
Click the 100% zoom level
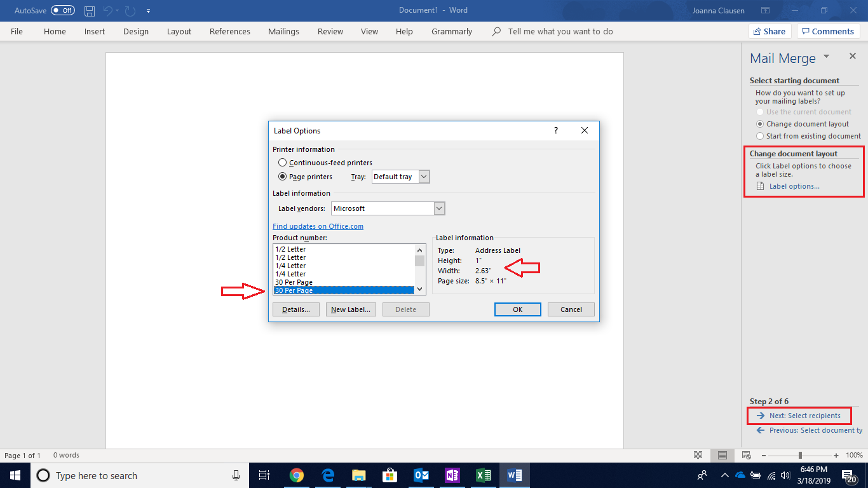pos(854,455)
